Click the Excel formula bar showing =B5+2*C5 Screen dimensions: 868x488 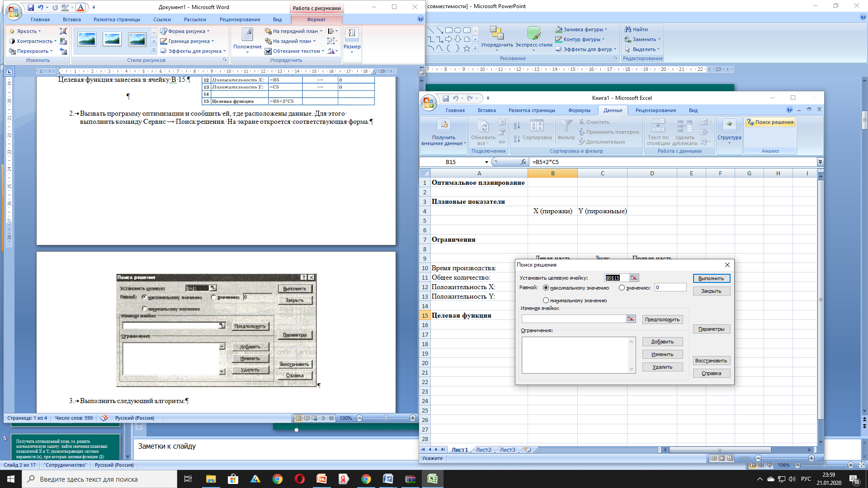pyautogui.click(x=674, y=162)
